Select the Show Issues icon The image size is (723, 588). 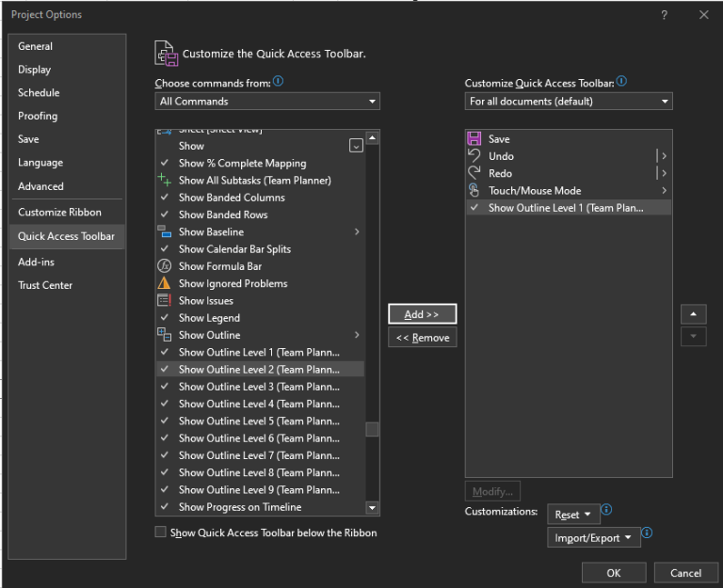tap(165, 301)
